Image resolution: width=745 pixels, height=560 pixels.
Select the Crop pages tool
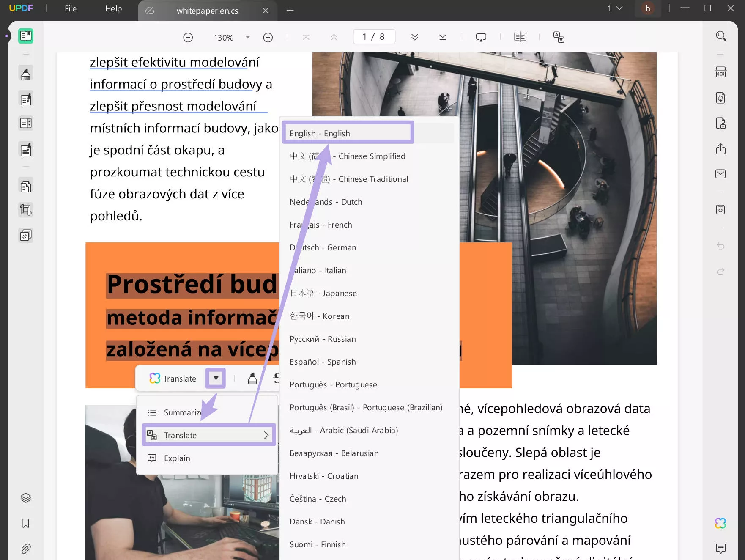[x=26, y=210]
